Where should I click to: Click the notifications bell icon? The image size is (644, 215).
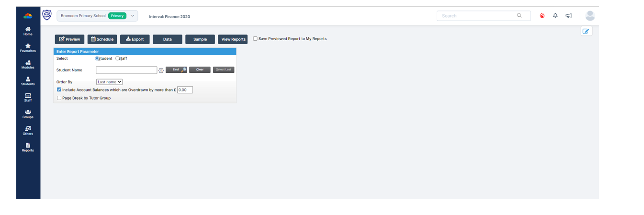click(x=555, y=16)
